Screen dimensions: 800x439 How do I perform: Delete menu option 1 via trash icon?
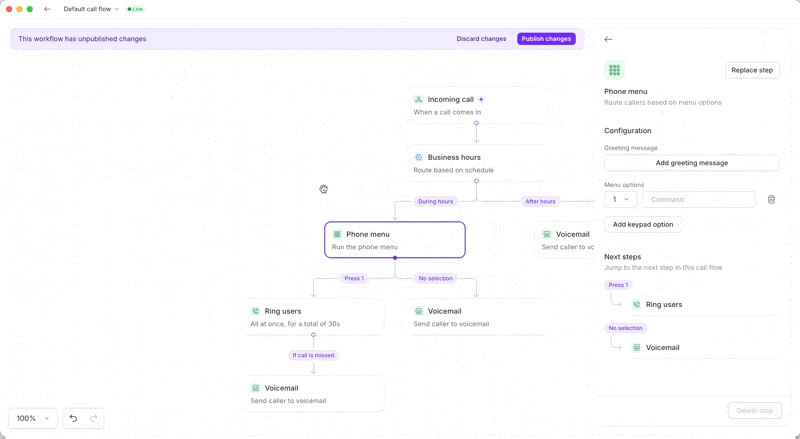coord(771,200)
